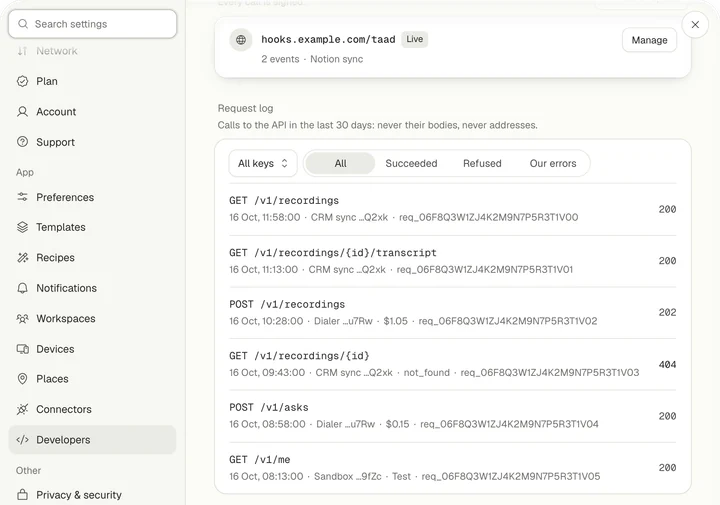This screenshot has width=720, height=505.
Task: Click the Devices icon
Action: pos(22,349)
